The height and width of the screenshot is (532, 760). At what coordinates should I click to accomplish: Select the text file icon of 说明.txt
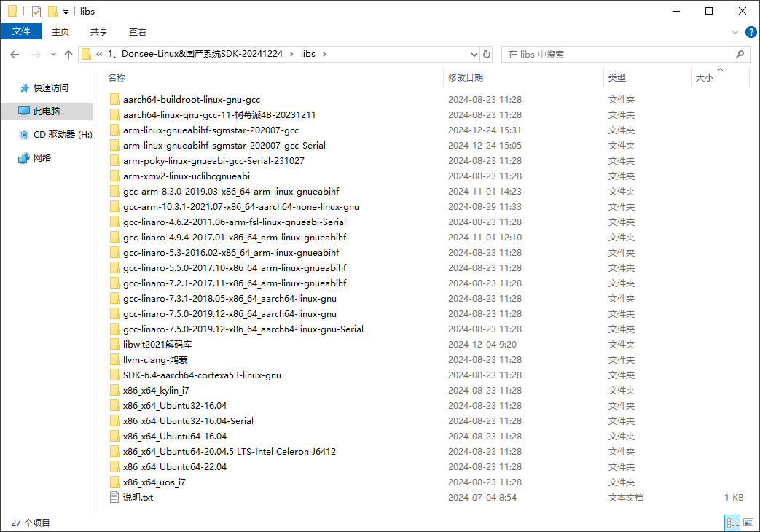[114, 498]
